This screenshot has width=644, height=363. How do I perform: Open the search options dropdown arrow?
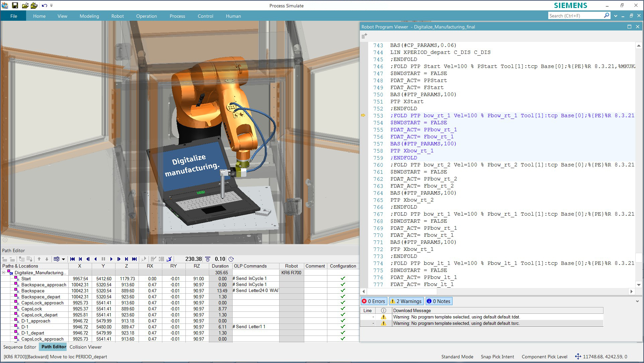click(616, 15)
